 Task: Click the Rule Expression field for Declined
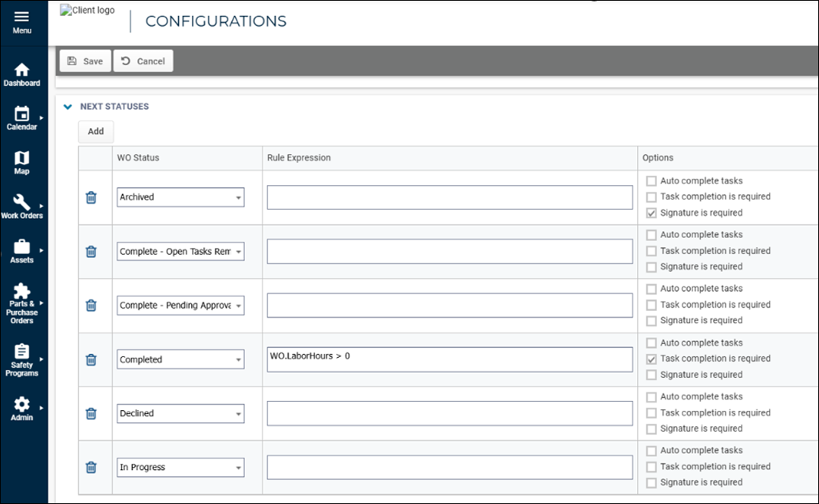coord(449,413)
